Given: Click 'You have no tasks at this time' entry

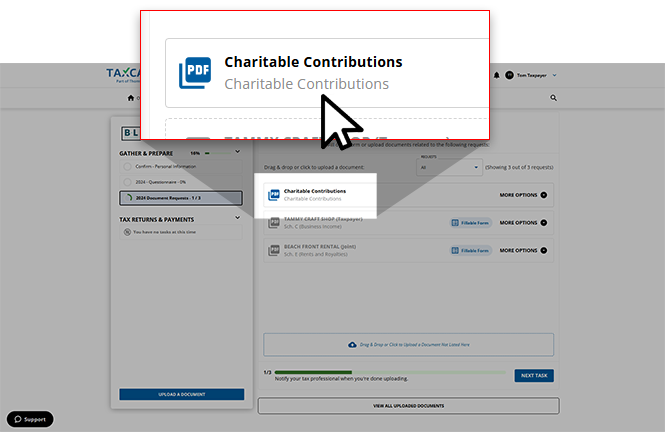Looking at the screenshot, I should (181, 232).
